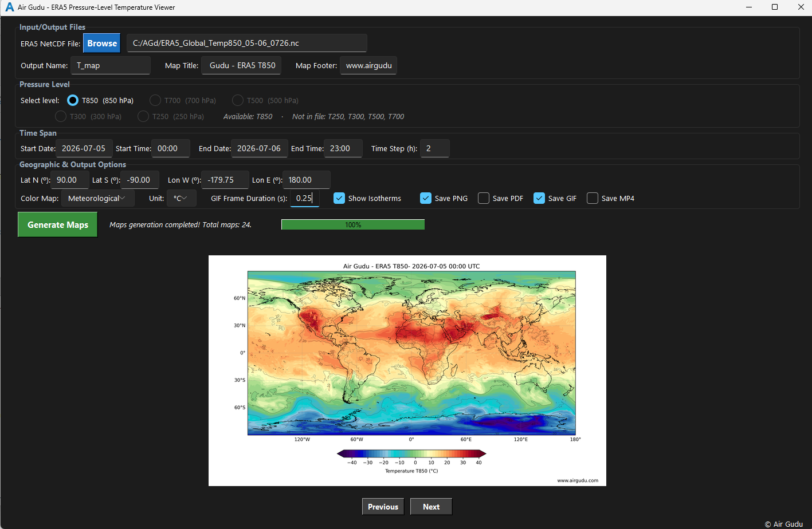Click the Start Date field 2026-07-05
This screenshot has height=529, width=812.
click(84, 148)
